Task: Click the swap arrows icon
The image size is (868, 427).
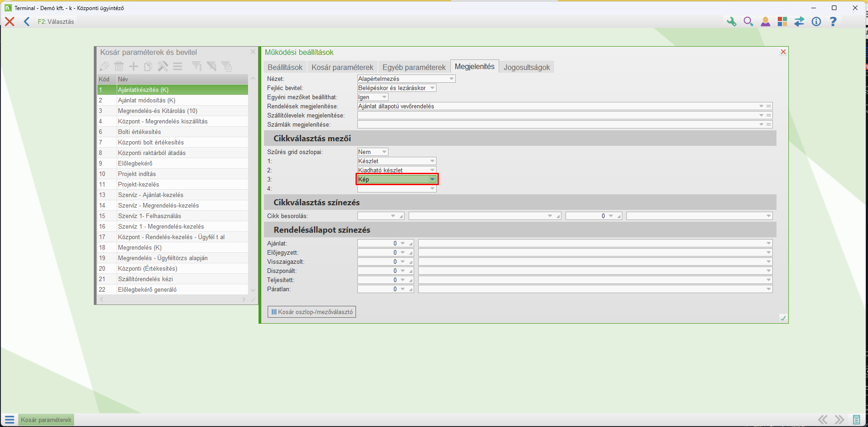Action: click(x=799, y=21)
